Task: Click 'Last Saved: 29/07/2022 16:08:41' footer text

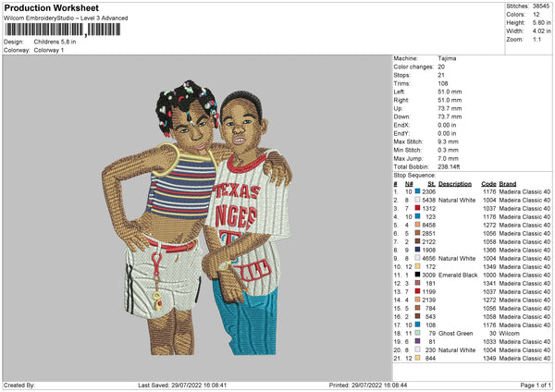Action: (182, 386)
